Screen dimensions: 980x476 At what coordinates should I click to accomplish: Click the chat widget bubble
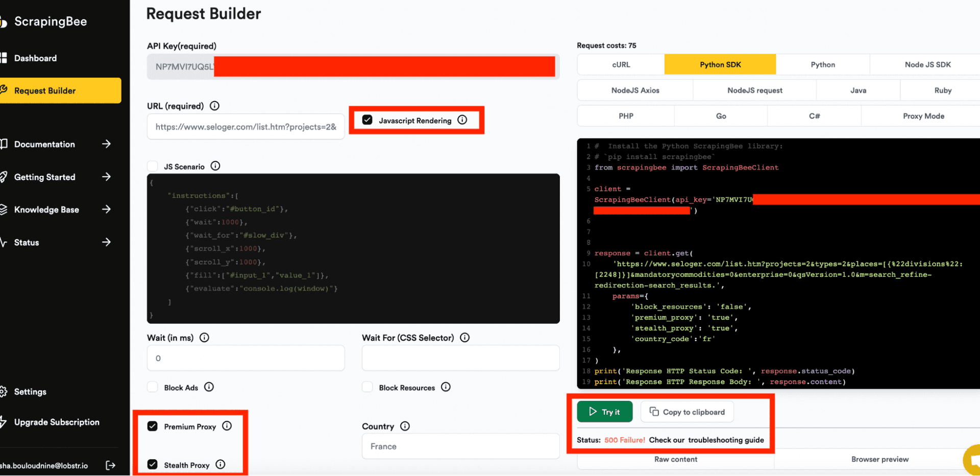pyautogui.click(x=972, y=459)
